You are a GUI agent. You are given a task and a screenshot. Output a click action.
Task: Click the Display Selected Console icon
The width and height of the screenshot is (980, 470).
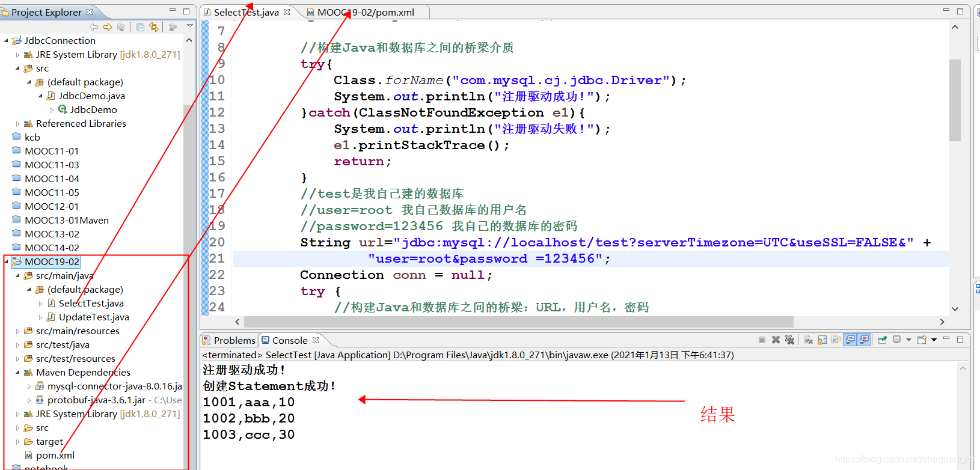click(x=896, y=340)
